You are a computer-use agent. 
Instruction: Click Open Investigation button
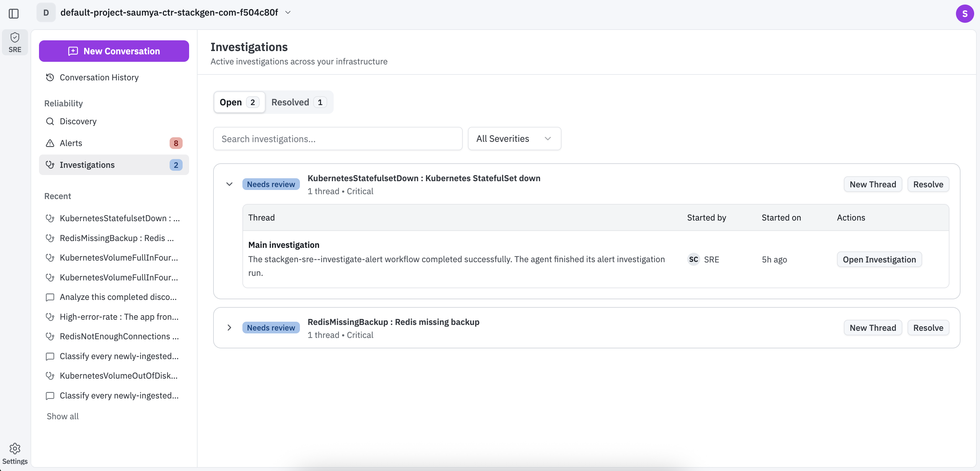point(879,259)
